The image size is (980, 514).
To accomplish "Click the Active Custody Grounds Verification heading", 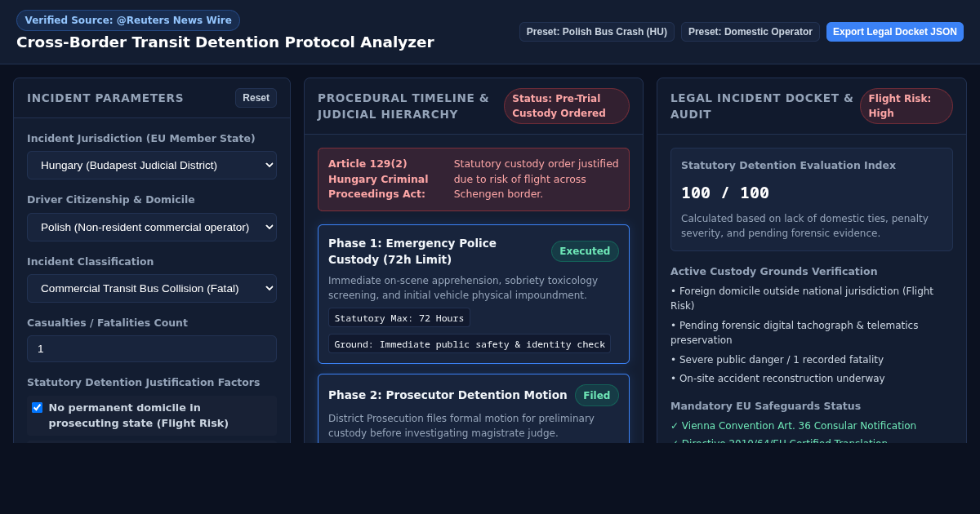I will tap(774, 272).
